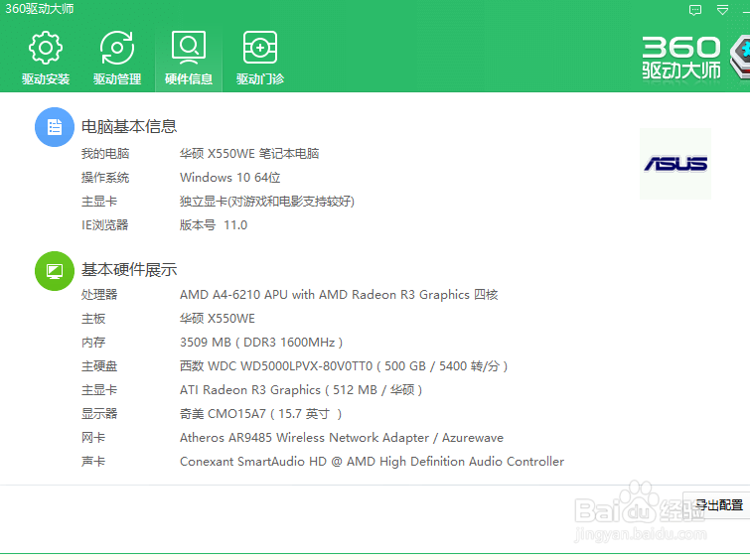Click the feedback speech bubble icon
Screen dimensions: 750x560
[695, 10]
